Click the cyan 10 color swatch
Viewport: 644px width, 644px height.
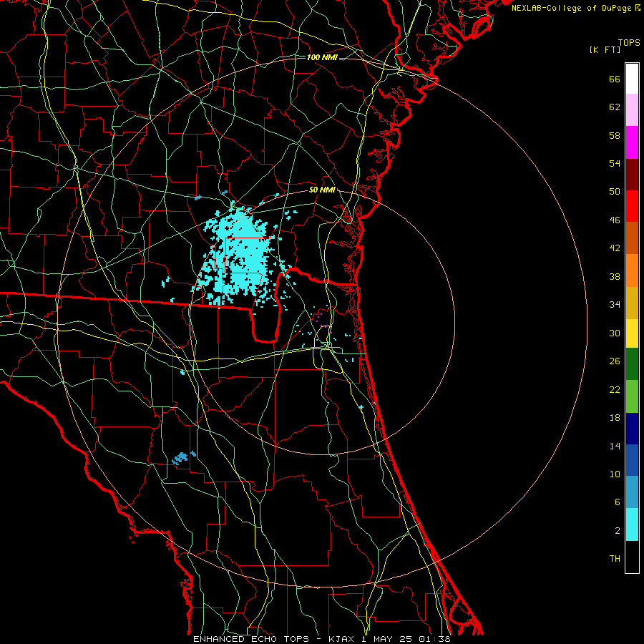pos(632,524)
